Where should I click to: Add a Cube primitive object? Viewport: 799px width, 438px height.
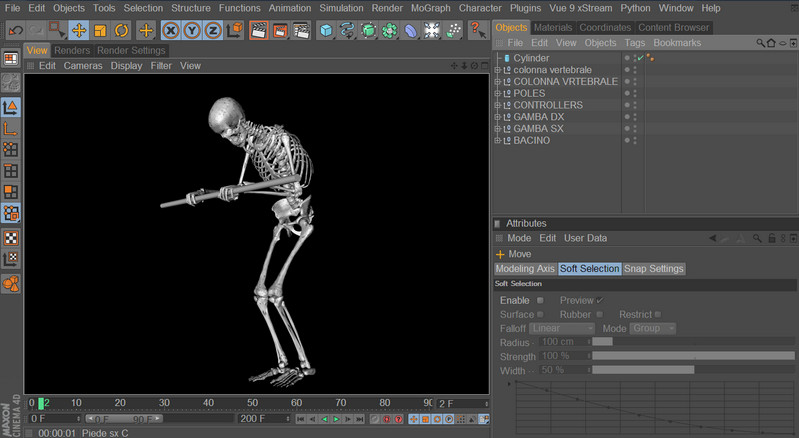pyautogui.click(x=326, y=30)
